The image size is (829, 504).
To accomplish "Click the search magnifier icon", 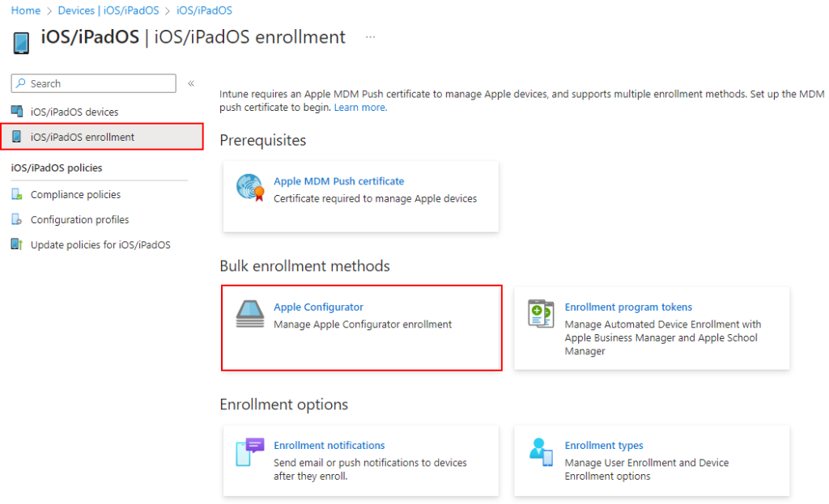I will click(x=20, y=83).
